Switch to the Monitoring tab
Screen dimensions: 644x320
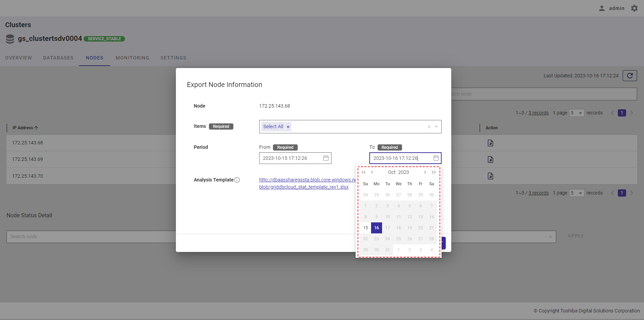[x=132, y=58]
